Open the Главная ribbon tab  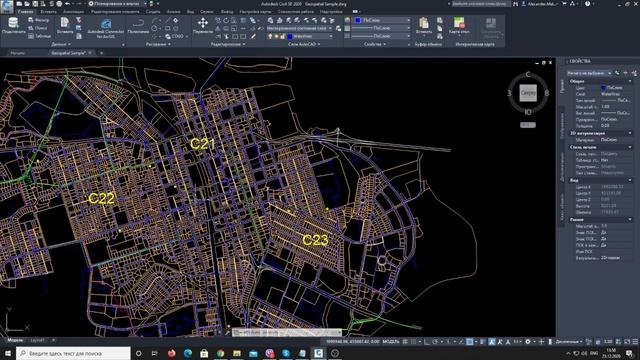click(x=25, y=12)
